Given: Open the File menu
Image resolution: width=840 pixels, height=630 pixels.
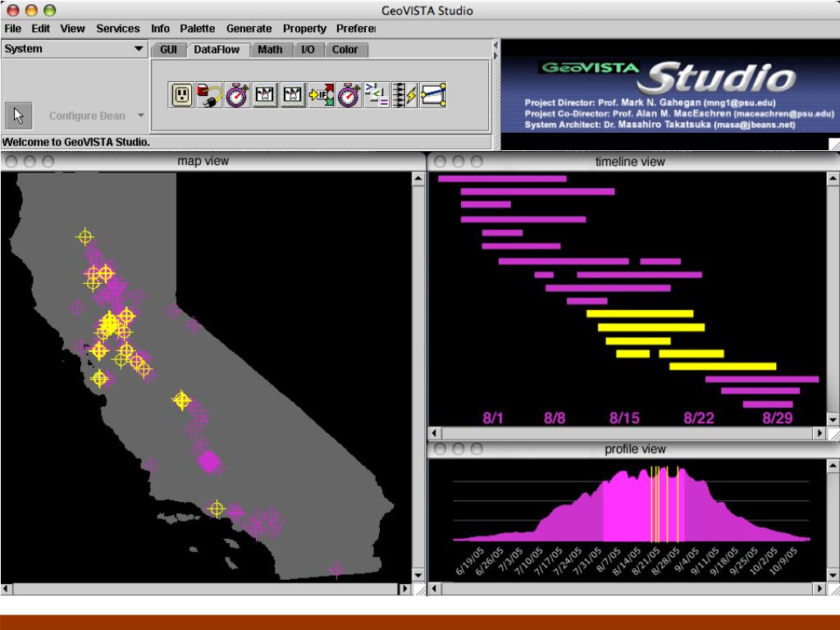Looking at the screenshot, I should 13,29.
